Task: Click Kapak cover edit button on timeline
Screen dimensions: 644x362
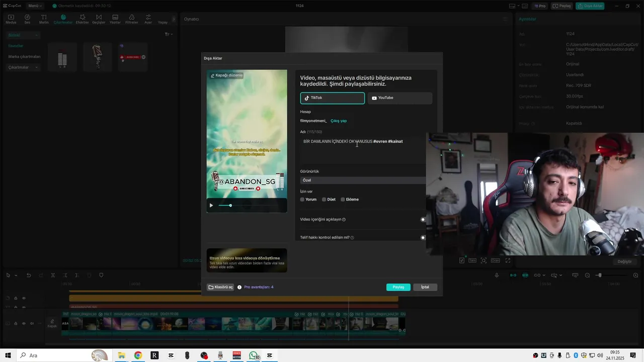Action: click(52, 323)
